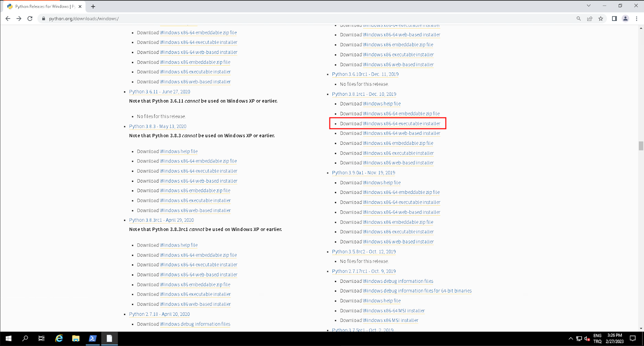Open the Python 3.6.11 - June 27, 2020 release
This screenshot has width=644, height=346.
point(159,92)
